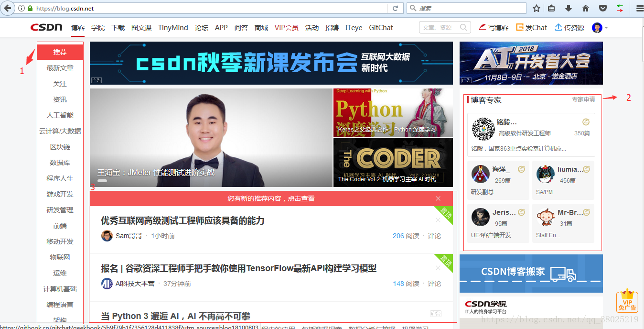Go back with the browser back arrow
The image size is (644, 329).
point(8,8)
